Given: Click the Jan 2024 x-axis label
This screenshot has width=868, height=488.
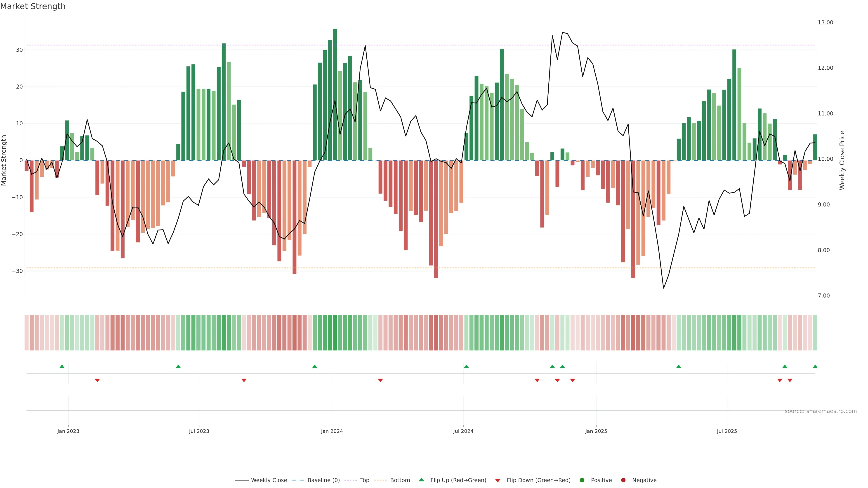Looking at the screenshot, I should tap(332, 431).
